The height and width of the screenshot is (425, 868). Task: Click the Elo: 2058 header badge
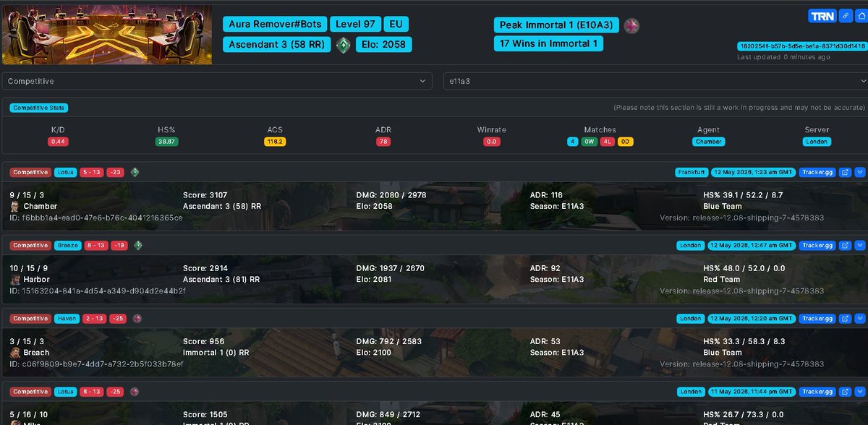[x=383, y=45]
